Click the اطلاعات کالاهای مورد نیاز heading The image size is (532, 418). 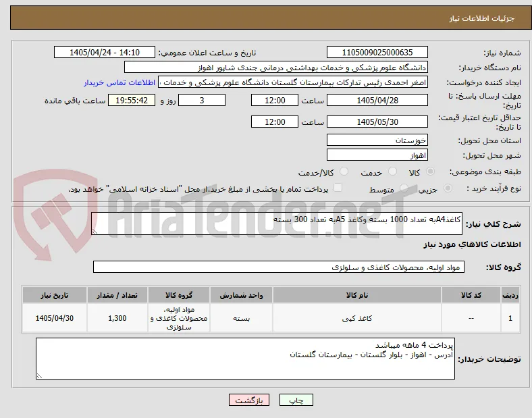click(x=472, y=244)
